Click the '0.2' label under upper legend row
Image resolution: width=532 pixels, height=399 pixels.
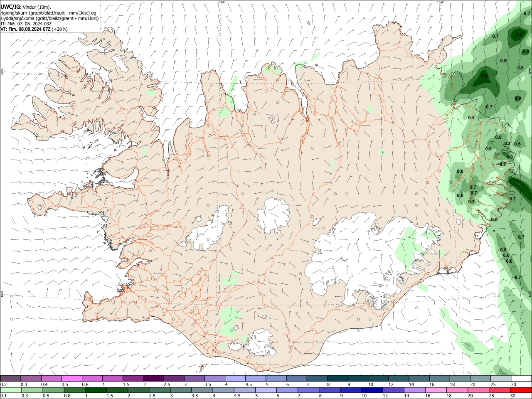point(3,384)
